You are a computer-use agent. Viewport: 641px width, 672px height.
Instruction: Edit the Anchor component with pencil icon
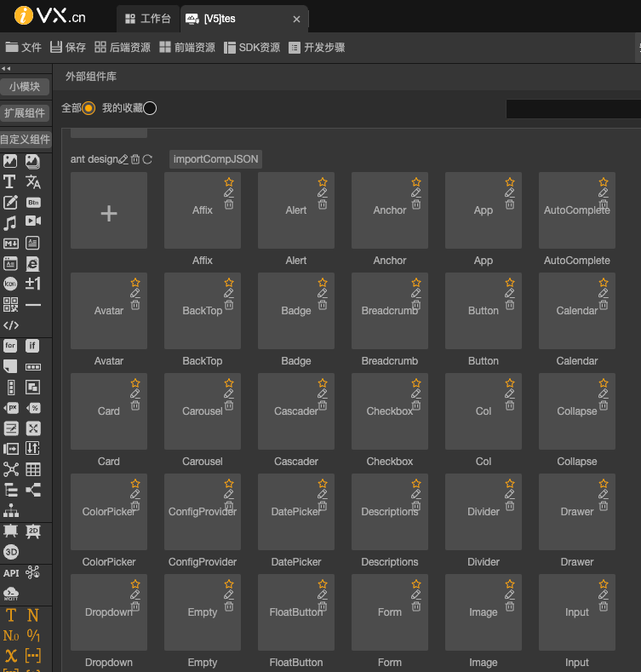(x=416, y=192)
